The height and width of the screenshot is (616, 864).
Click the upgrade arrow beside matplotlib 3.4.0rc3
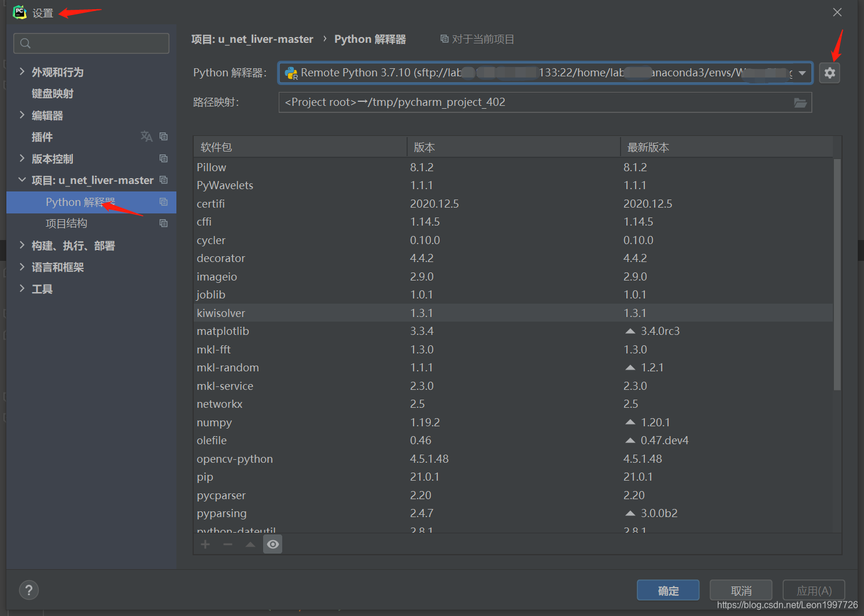pos(630,331)
